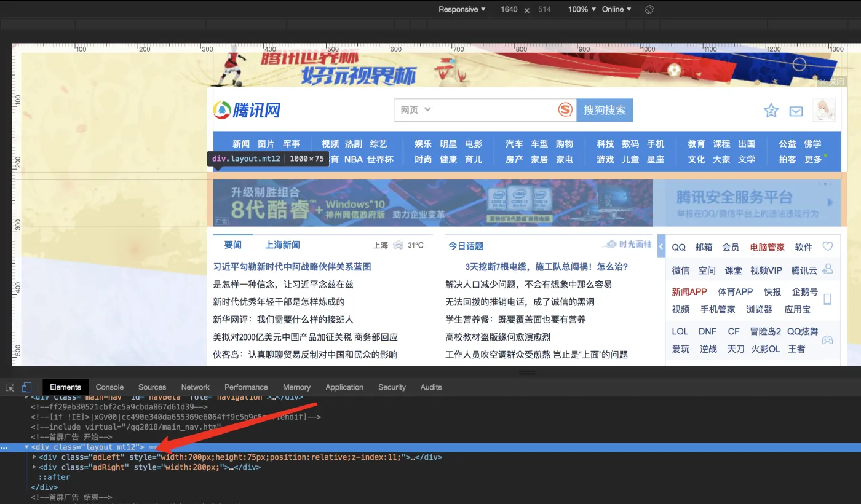Click the rotate screen orientation icon

(649, 9)
